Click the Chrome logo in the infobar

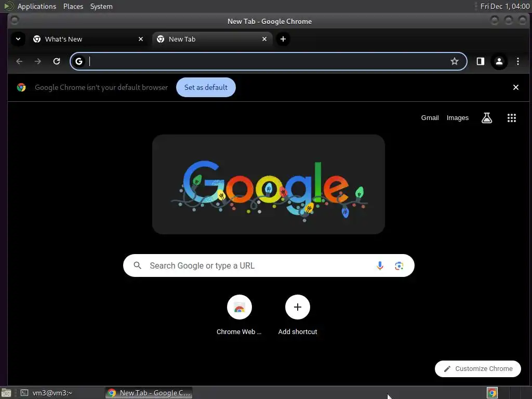click(21, 87)
